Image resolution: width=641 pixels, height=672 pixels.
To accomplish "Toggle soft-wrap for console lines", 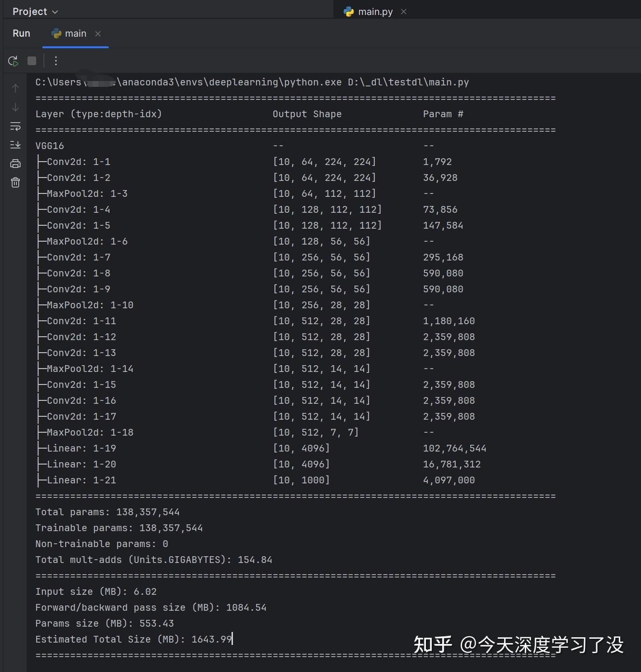I will [x=15, y=126].
